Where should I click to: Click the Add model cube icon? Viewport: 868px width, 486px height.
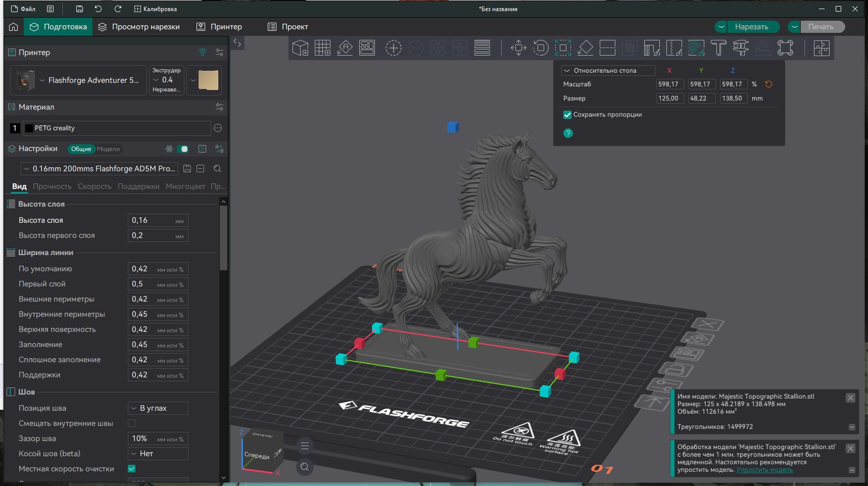click(300, 48)
